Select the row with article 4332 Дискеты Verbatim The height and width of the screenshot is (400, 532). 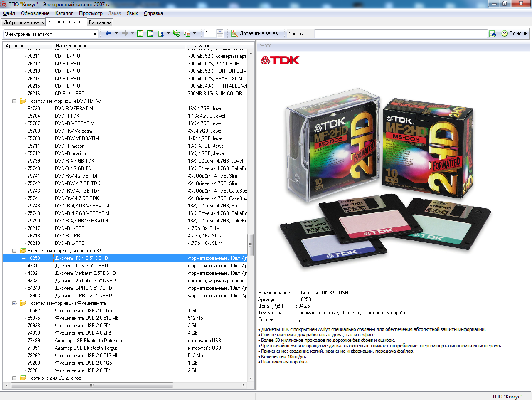point(125,273)
